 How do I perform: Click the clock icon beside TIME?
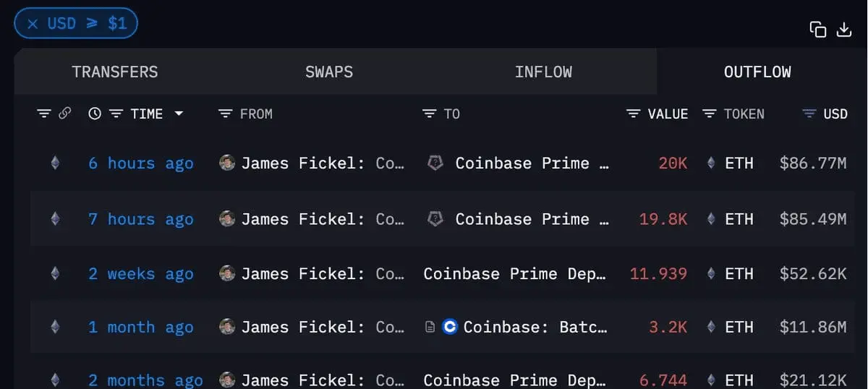click(95, 114)
